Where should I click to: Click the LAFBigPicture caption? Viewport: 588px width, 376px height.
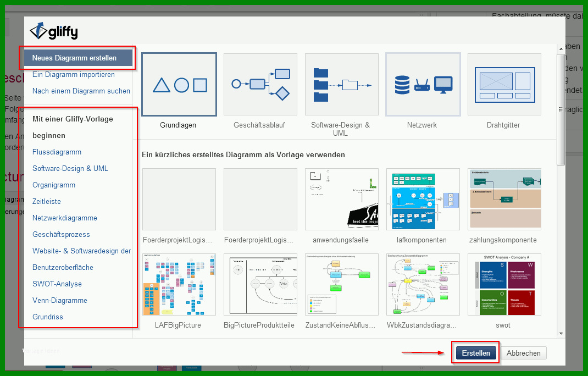pyautogui.click(x=177, y=325)
